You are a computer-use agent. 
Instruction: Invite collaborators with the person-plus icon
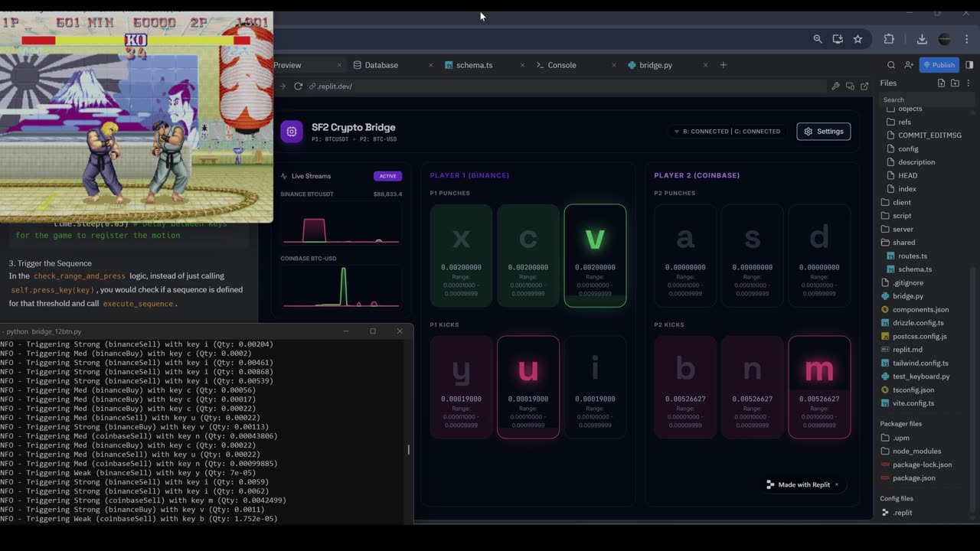point(908,65)
